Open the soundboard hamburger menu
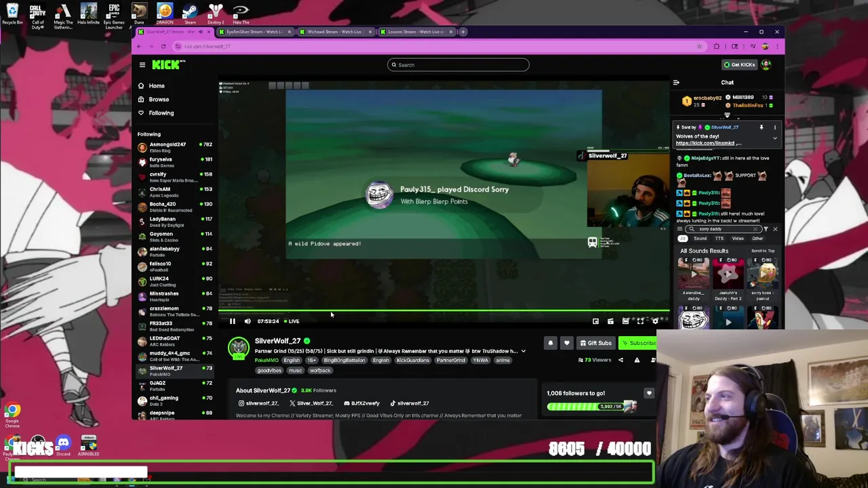The width and height of the screenshot is (868, 488). [x=679, y=229]
